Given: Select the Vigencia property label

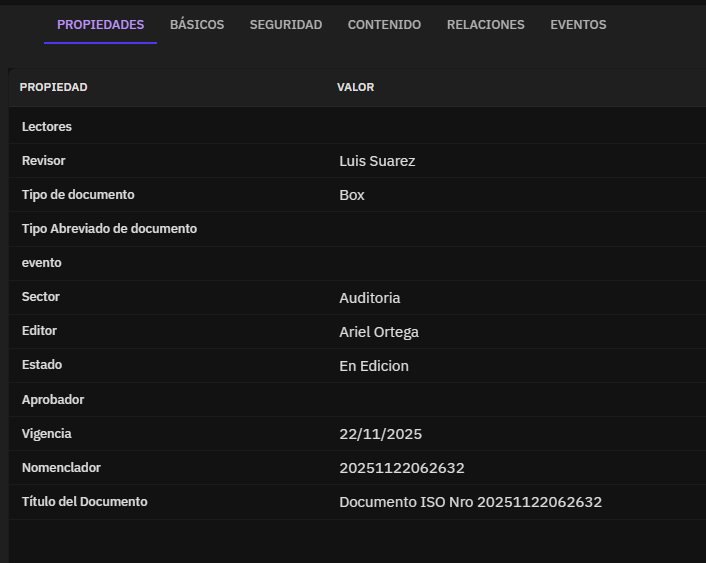Looking at the screenshot, I should 47,434.
